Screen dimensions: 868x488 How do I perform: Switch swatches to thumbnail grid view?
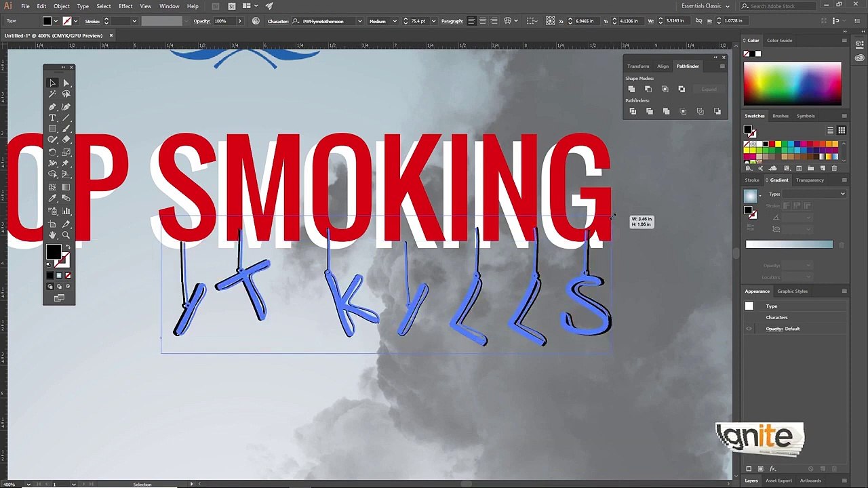(842, 130)
